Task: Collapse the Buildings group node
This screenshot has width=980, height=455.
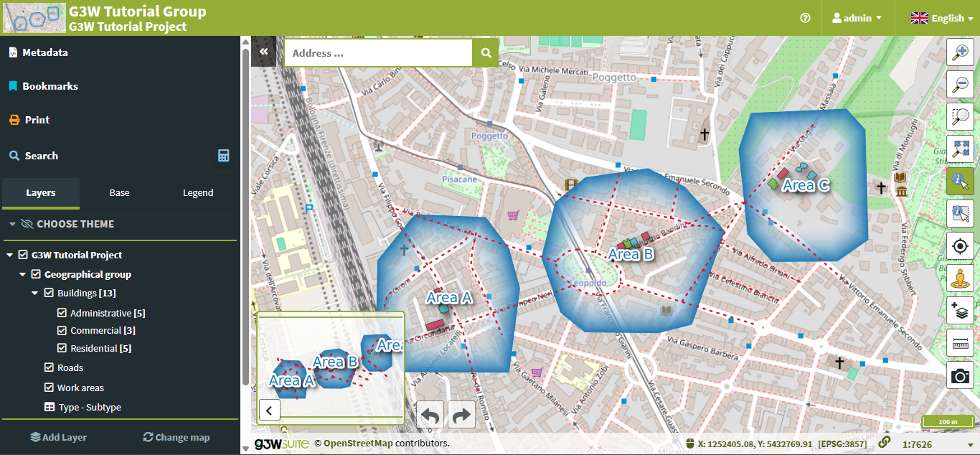Action: tap(35, 293)
